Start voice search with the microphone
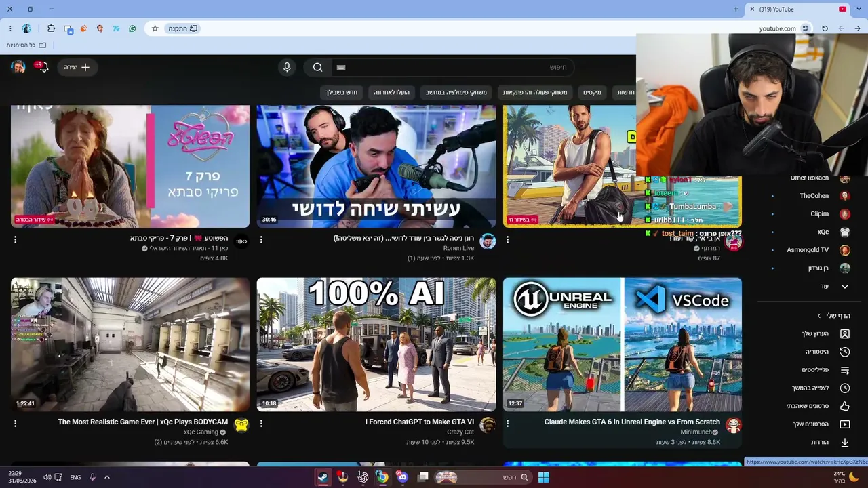 click(287, 67)
